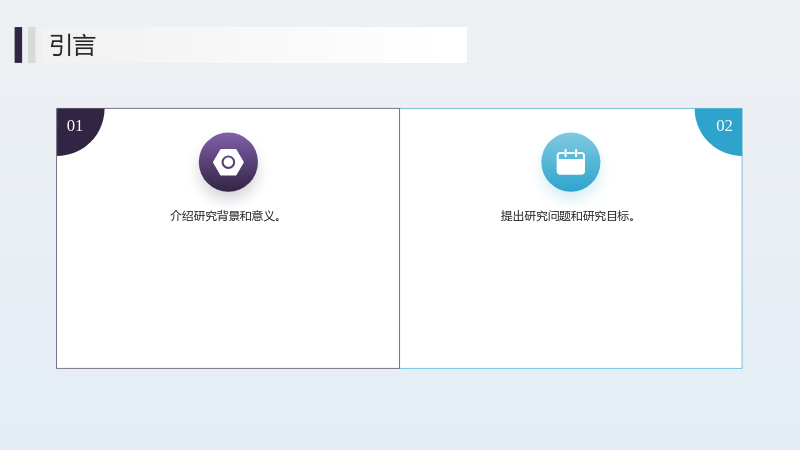Click the light gray bar beside the title
Image resolution: width=800 pixels, height=450 pixels.
pos(32,45)
